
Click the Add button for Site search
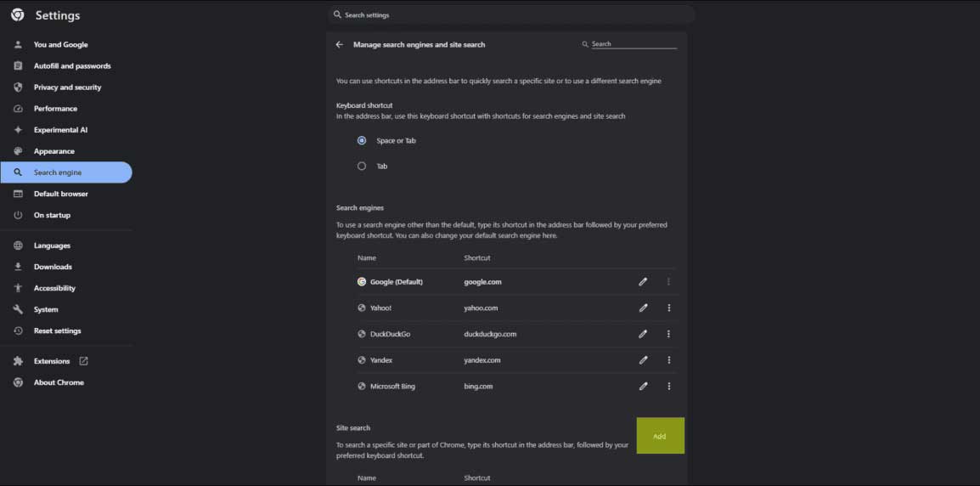[660, 436]
